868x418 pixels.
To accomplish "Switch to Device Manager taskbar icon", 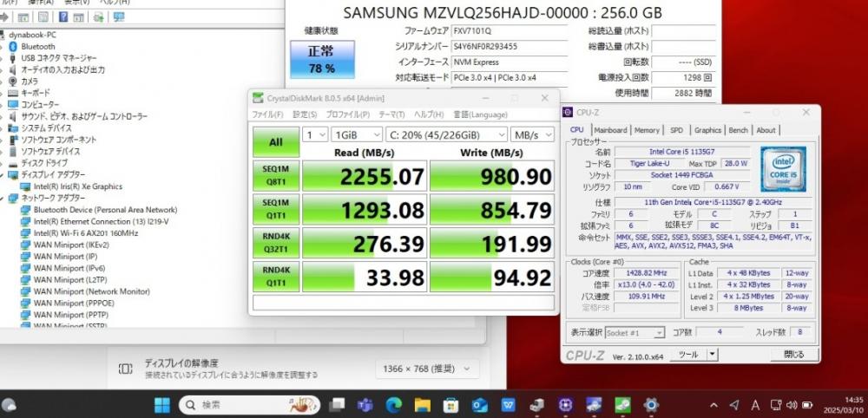I will (536, 405).
